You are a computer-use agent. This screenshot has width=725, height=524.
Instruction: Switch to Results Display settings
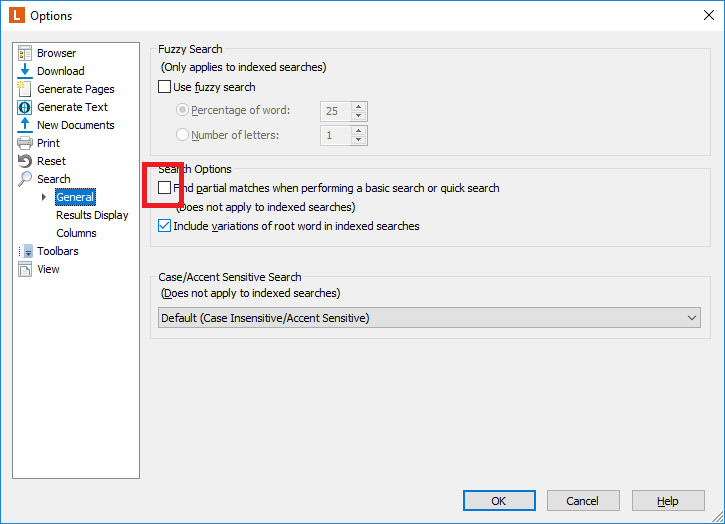[92, 215]
